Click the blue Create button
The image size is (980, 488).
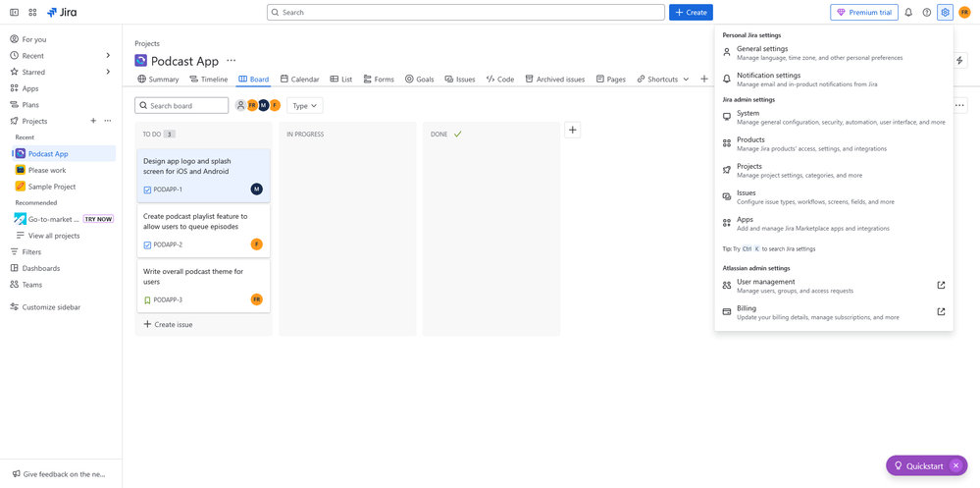[691, 13]
